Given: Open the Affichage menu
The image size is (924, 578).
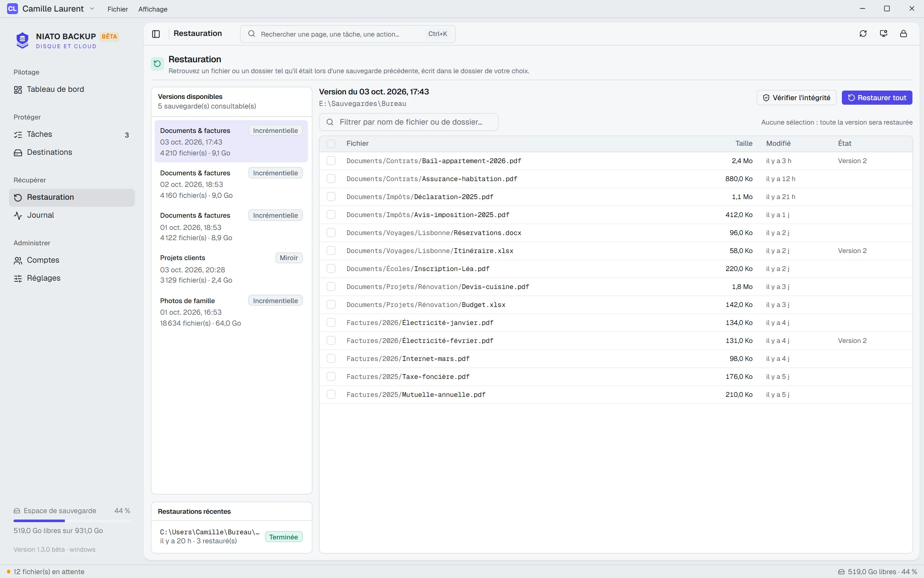Looking at the screenshot, I should 153,9.
